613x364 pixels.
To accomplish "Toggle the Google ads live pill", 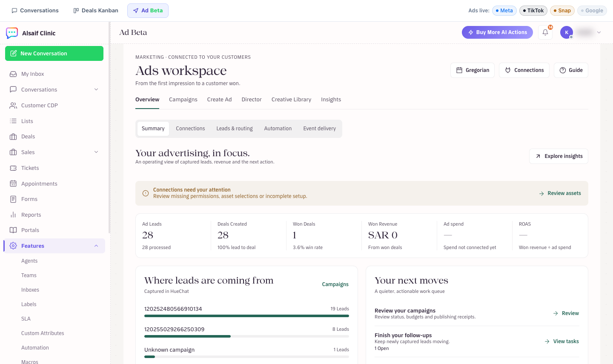I will tap(592, 11).
